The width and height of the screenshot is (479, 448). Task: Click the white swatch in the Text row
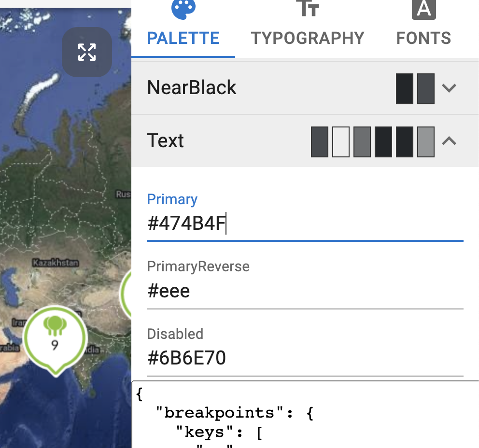coord(340,141)
